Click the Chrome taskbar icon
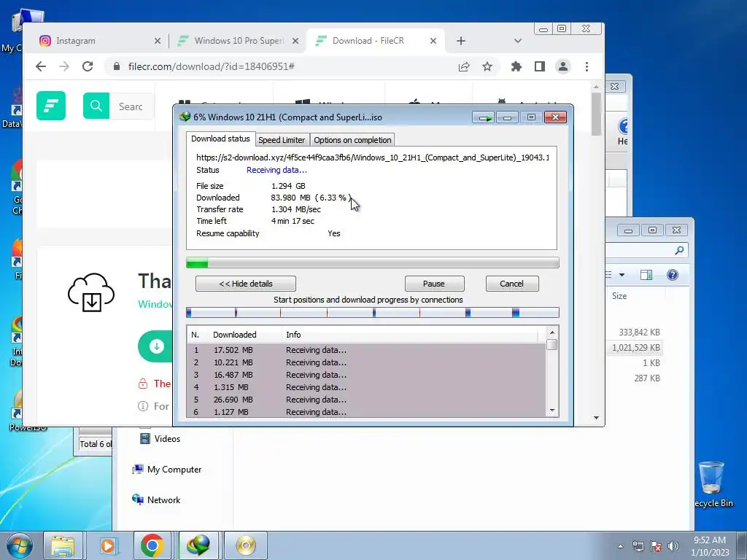Viewport: 747px width, 560px height. click(152, 545)
